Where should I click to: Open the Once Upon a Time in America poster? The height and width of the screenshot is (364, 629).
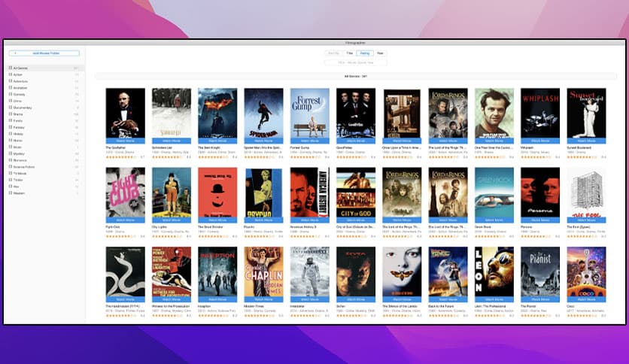pos(402,114)
